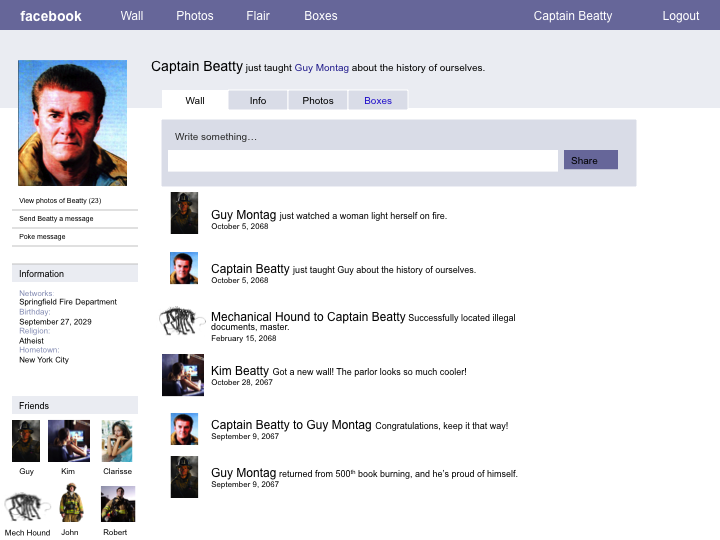Viewport: 720px width, 540px height.
Task: Open Photos in the top navigation bar
Action: pos(195,16)
